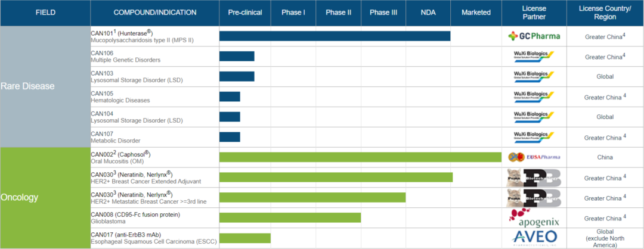
Task: Click the apogenix logo
Action: click(x=534, y=217)
